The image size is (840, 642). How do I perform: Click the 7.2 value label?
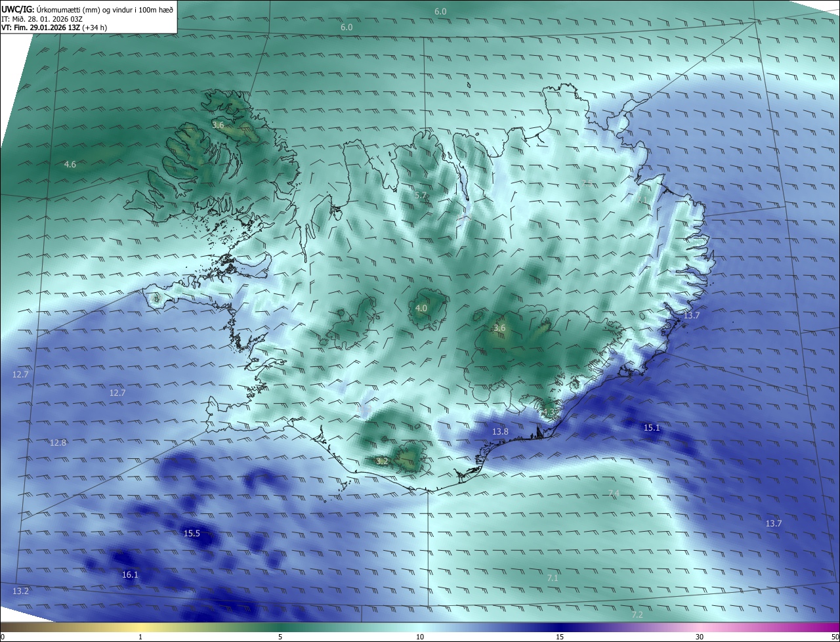pos(637,615)
